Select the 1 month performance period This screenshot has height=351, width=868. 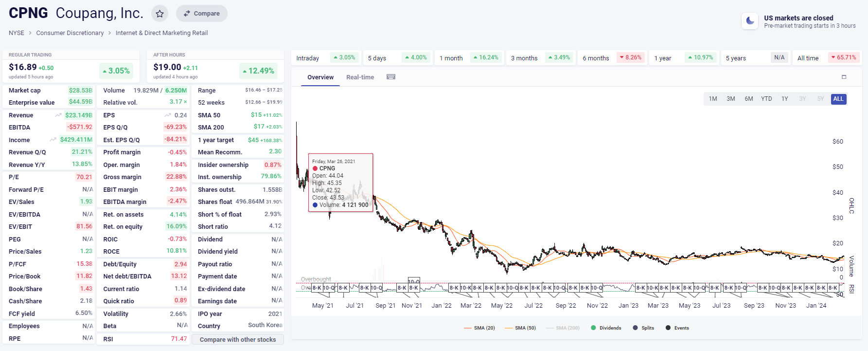pyautogui.click(x=469, y=57)
